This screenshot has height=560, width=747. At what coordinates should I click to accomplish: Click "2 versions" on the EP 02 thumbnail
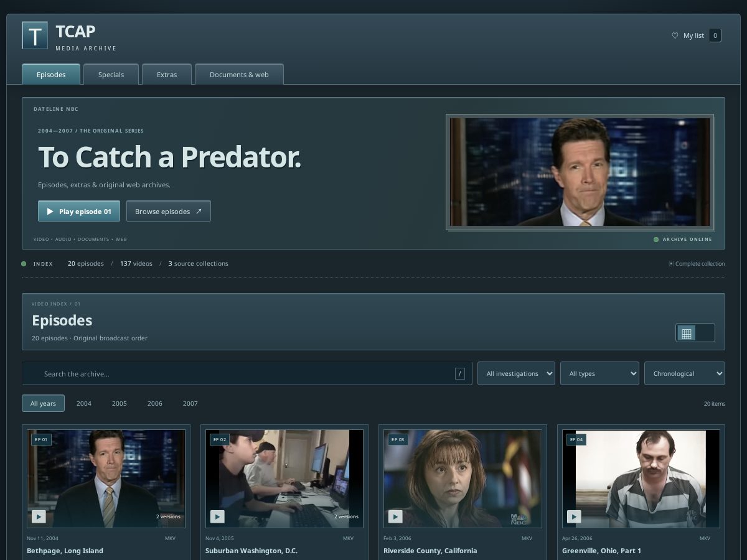346,516
